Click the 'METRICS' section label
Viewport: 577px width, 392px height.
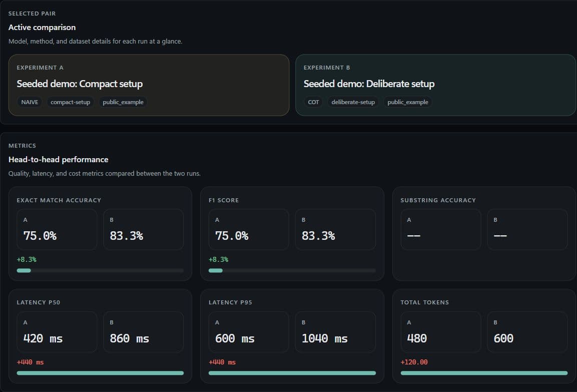point(22,146)
